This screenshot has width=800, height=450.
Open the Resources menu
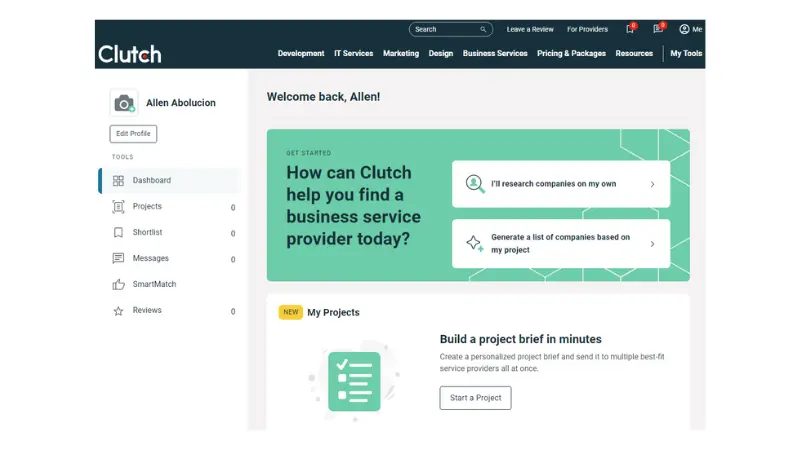634,53
